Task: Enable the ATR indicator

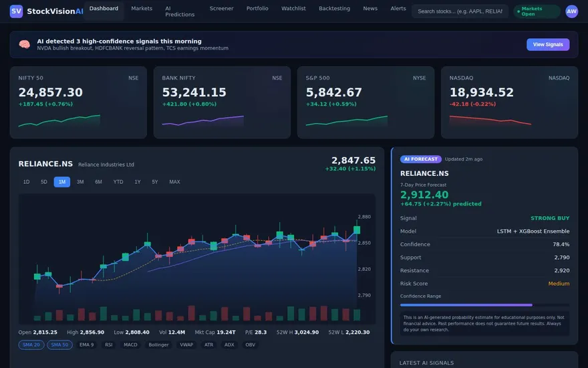Action: [209, 345]
